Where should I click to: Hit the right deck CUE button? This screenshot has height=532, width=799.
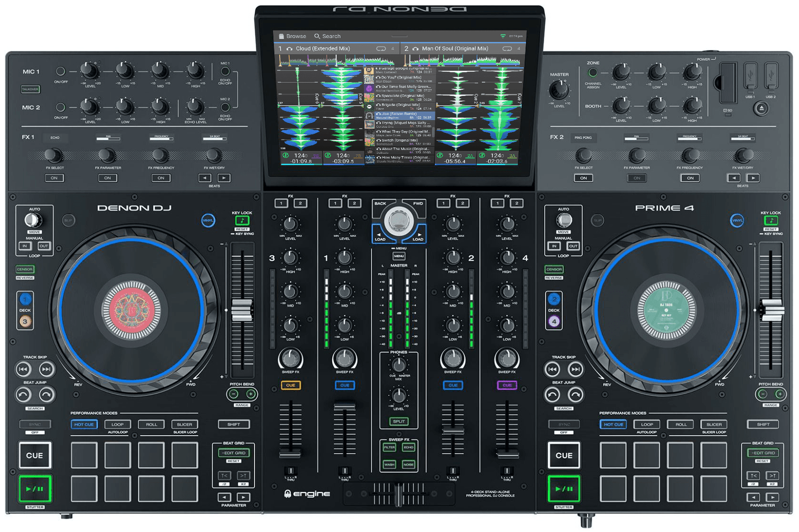pos(564,455)
